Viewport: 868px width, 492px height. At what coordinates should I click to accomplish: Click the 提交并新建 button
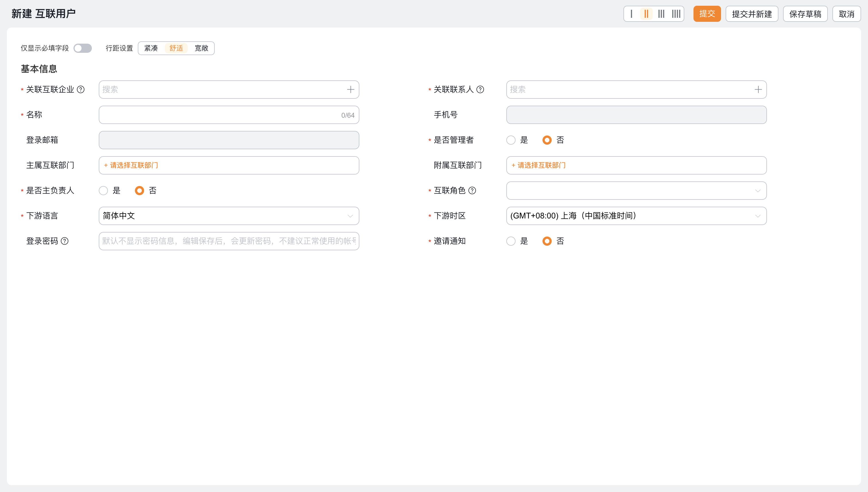752,14
